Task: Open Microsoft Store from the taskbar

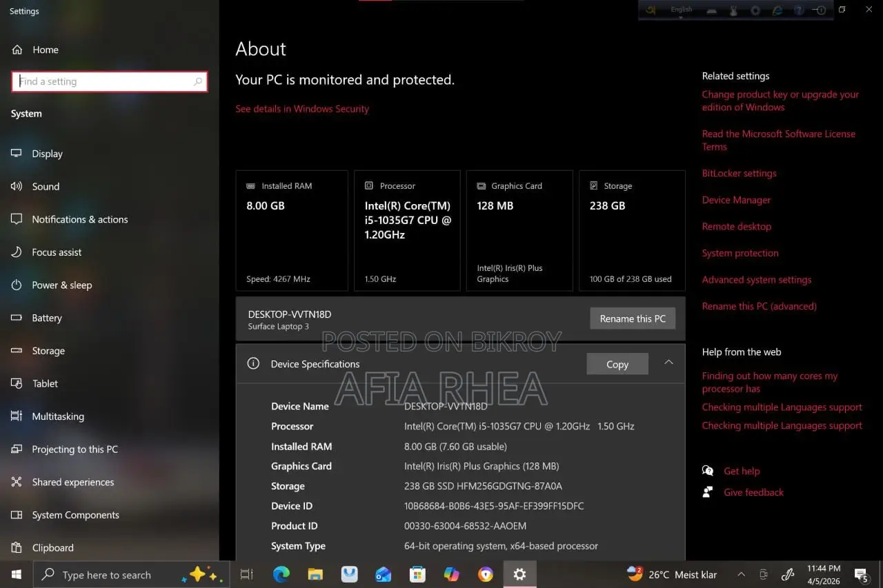Action: (417, 574)
